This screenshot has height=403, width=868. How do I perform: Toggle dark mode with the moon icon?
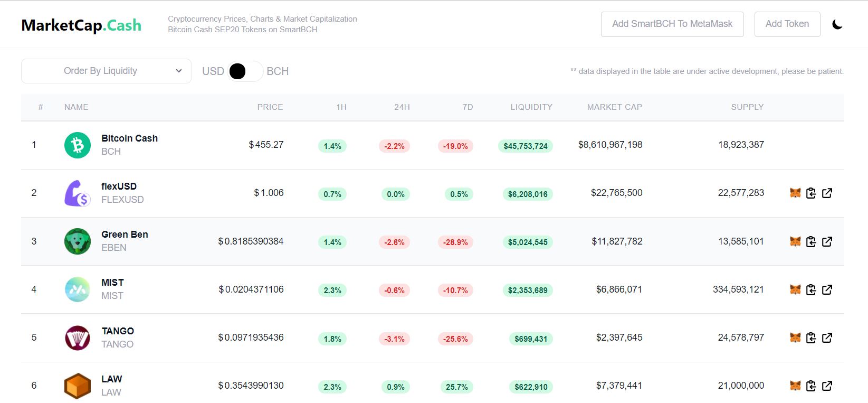[837, 24]
